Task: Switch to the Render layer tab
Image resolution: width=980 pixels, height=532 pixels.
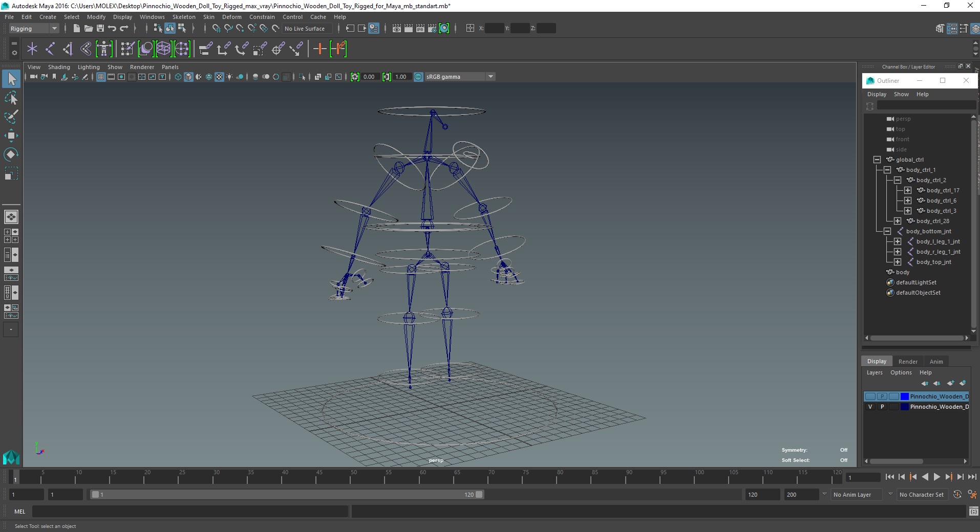Action: (908, 362)
